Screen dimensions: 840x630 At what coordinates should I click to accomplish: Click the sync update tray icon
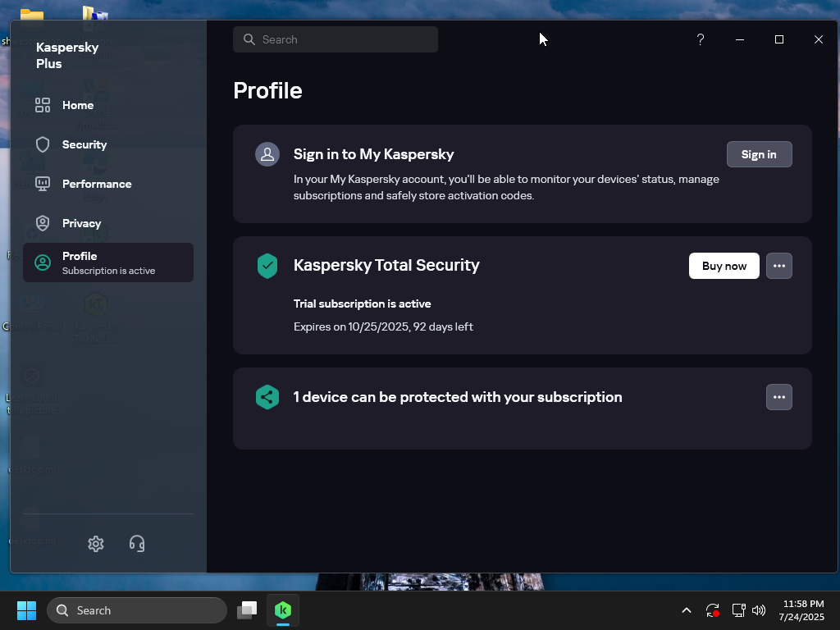pyautogui.click(x=713, y=610)
